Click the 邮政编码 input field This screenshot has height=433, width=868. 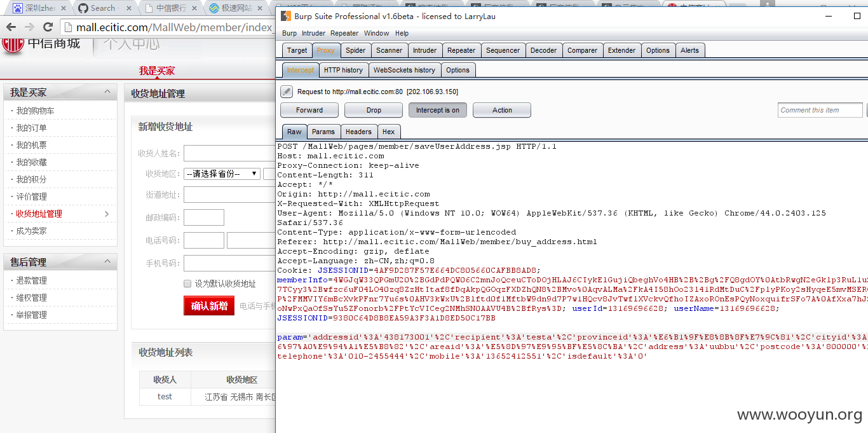(x=204, y=217)
